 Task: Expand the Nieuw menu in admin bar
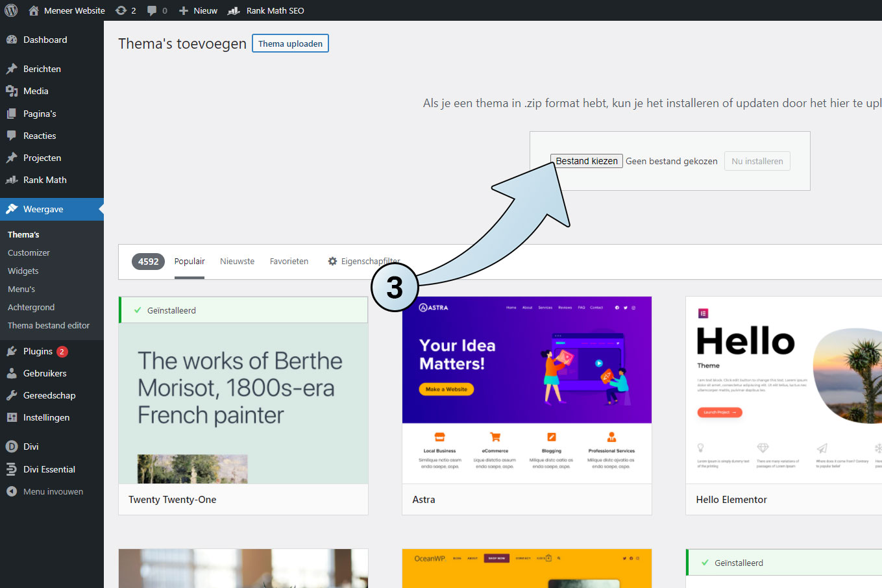coord(199,10)
